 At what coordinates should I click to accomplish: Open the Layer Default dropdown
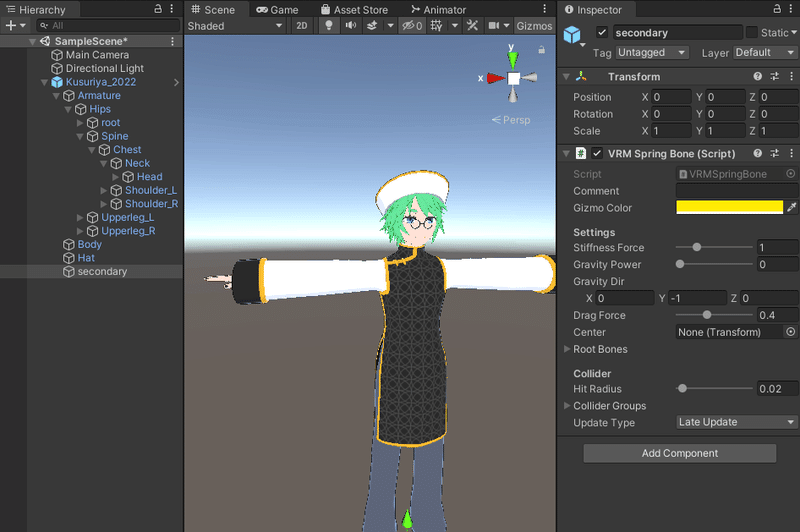(x=765, y=53)
